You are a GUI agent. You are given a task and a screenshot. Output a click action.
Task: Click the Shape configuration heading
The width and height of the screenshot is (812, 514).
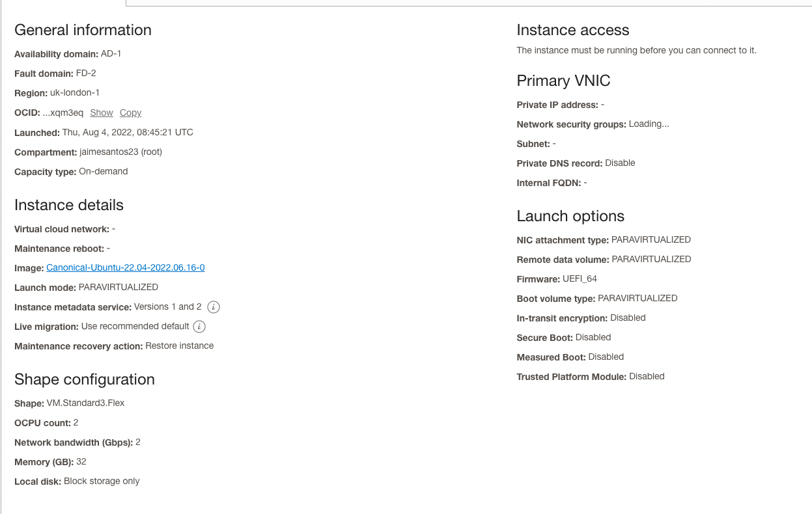pyautogui.click(x=85, y=379)
